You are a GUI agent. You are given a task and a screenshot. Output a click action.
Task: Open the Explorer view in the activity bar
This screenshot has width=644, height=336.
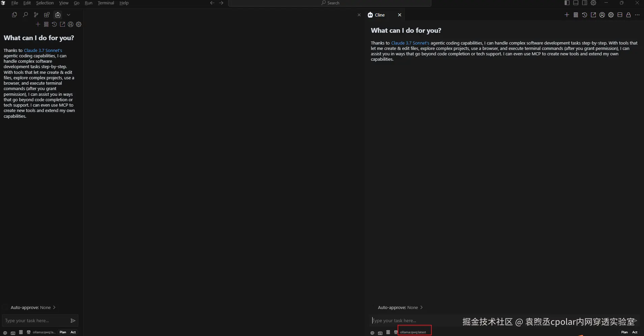point(14,15)
